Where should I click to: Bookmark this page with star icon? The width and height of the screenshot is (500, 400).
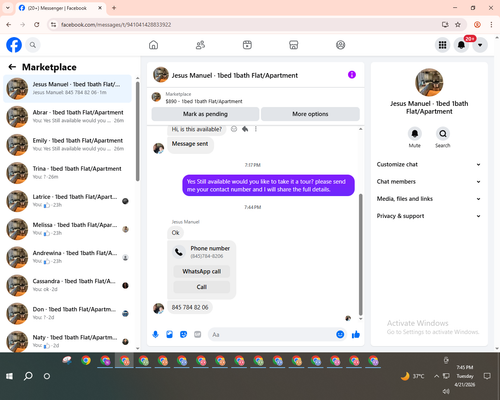click(x=458, y=25)
